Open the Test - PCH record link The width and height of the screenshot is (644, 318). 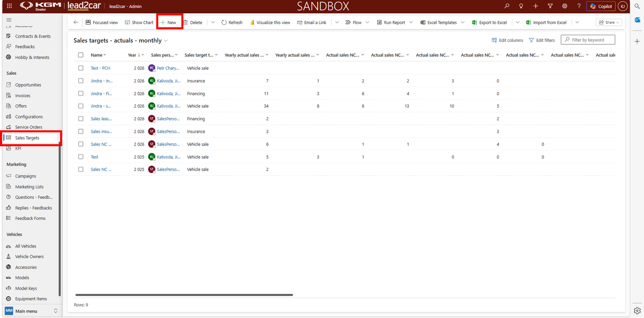pos(100,68)
